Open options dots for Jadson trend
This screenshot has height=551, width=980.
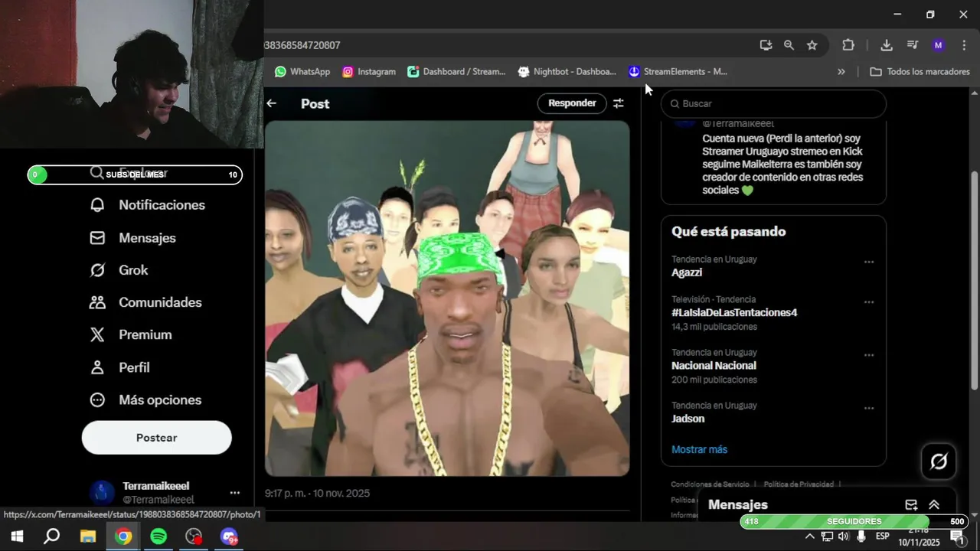pyautogui.click(x=869, y=408)
